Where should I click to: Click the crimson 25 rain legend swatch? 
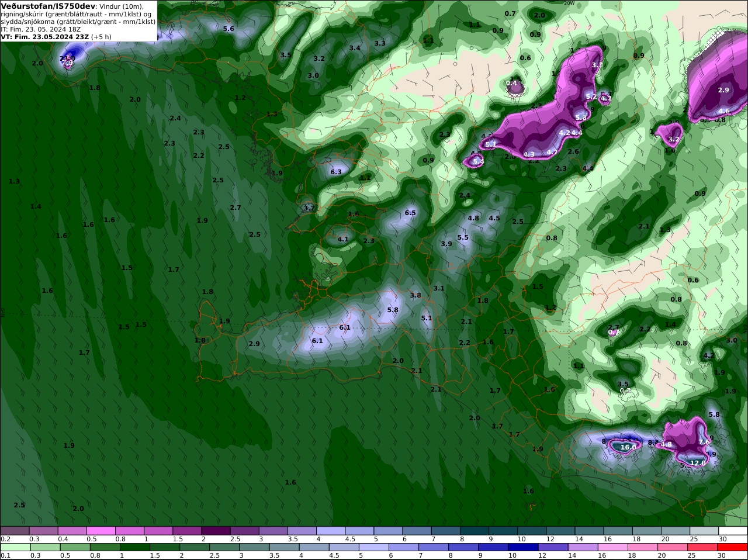pyautogui.click(x=704, y=547)
